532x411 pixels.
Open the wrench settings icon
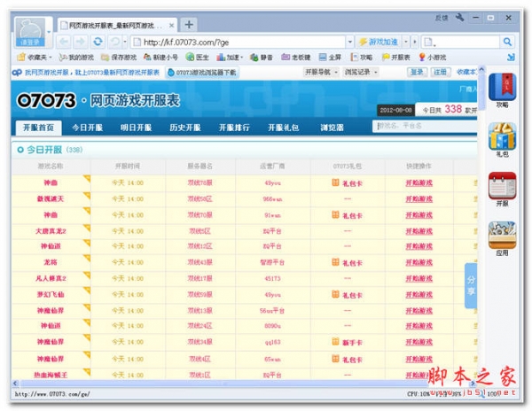(459, 18)
